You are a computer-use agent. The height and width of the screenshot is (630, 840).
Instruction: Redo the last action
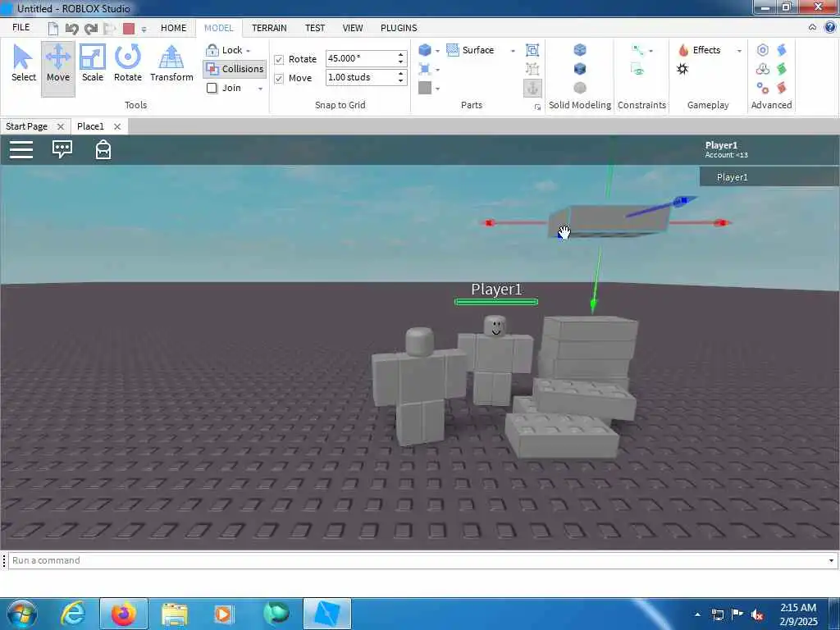click(91, 29)
